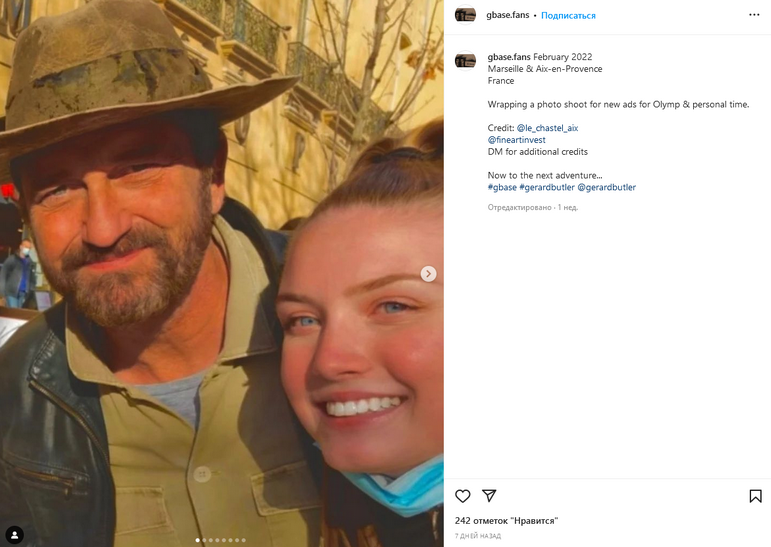View the 242 отметок "Нравится" likes list

506,520
